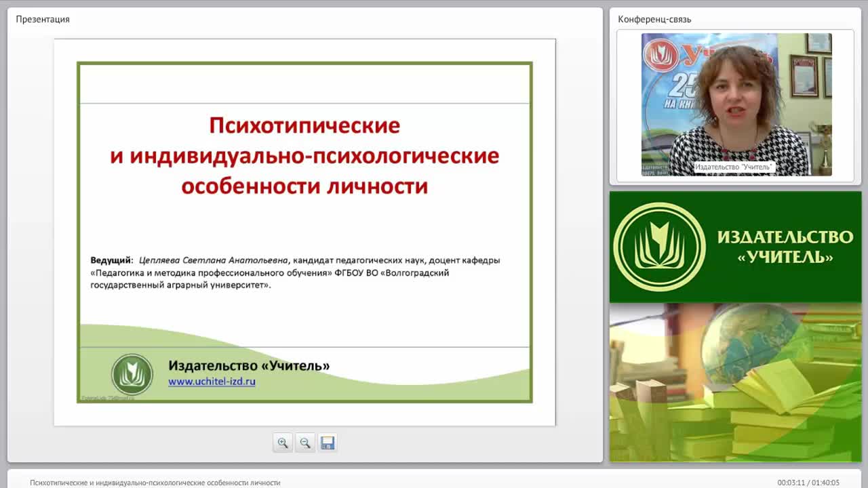Screen dimensions: 868x488
Task: Select the Конференц-связь panel title
Action: pyautogui.click(x=654, y=19)
